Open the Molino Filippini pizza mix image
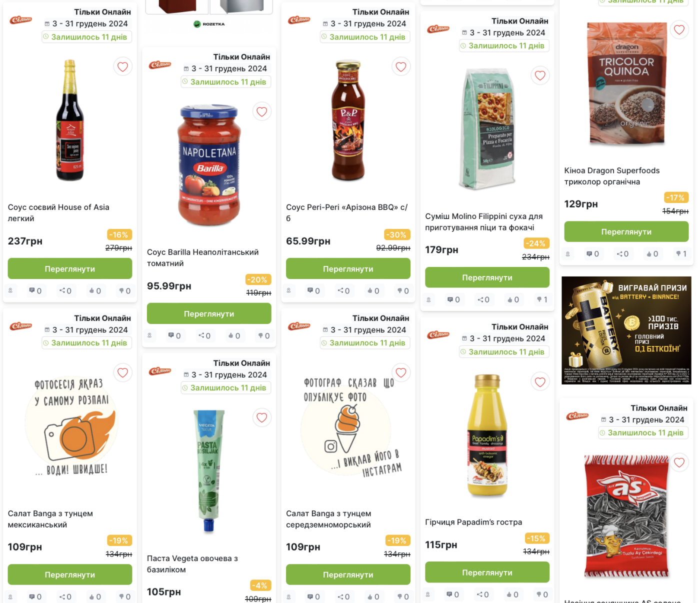 487,129
